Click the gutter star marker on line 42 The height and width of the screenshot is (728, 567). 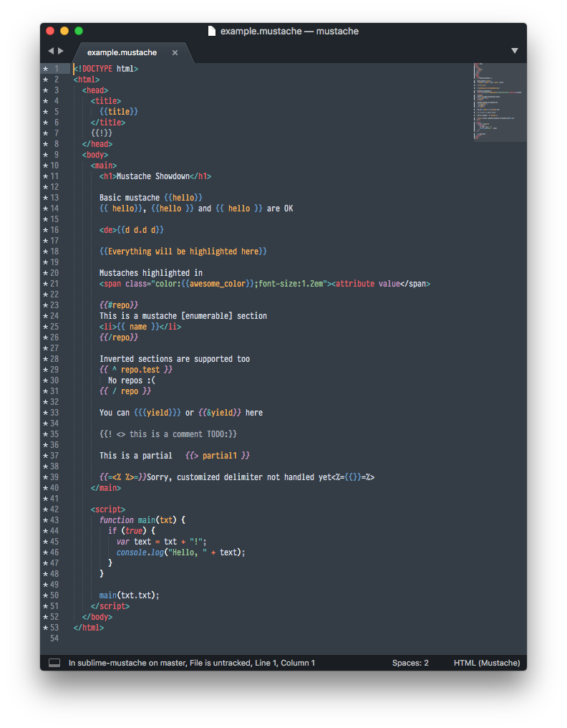point(46,509)
